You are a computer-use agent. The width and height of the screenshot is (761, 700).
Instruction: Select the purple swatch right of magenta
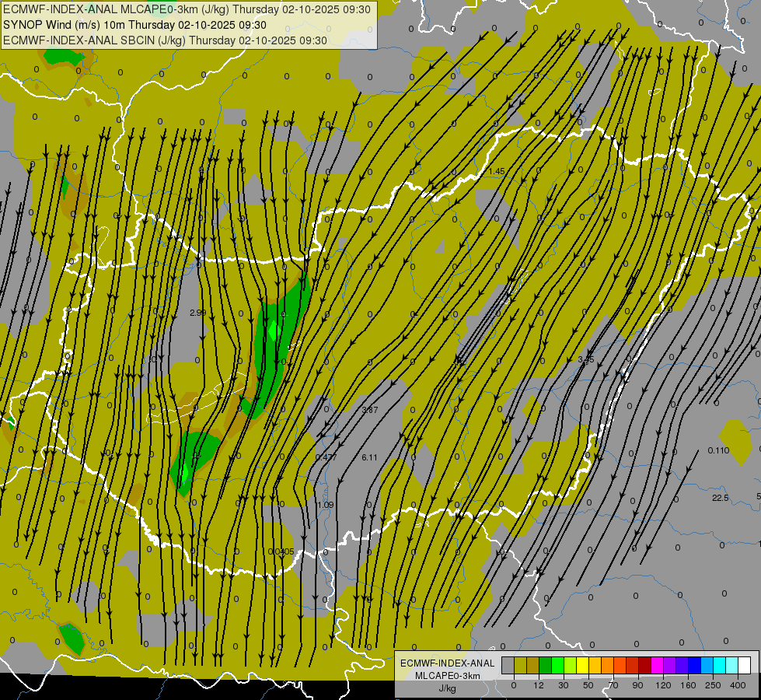point(670,666)
